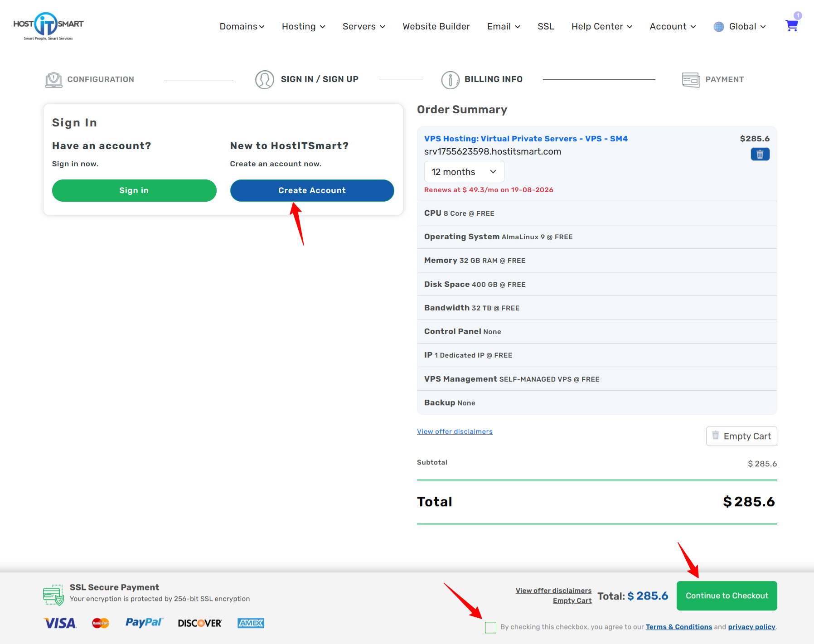Click the srv1755623598.hostitsmart.com hostname
Viewport: 814px width, 644px height.
[x=493, y=152]
